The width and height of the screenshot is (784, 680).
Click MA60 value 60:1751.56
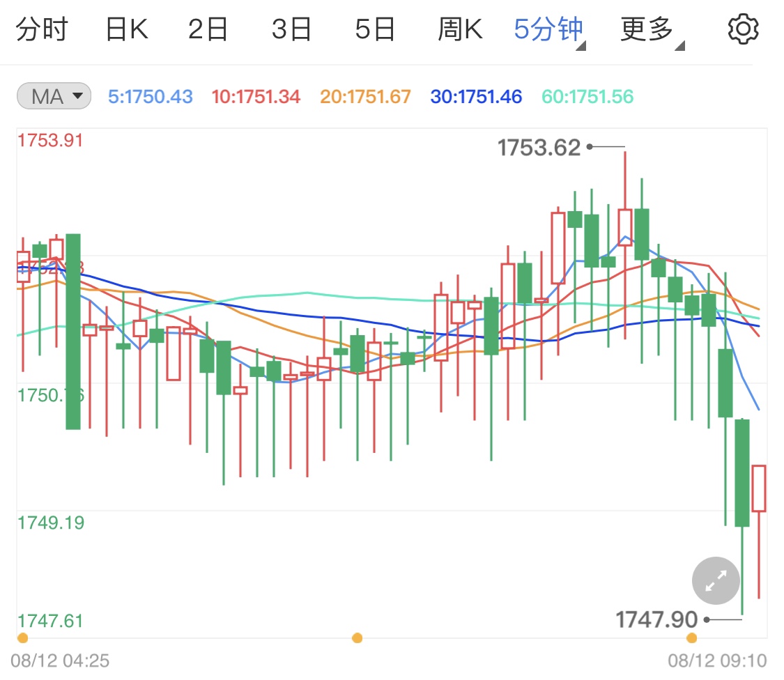[x=587, y=97]
